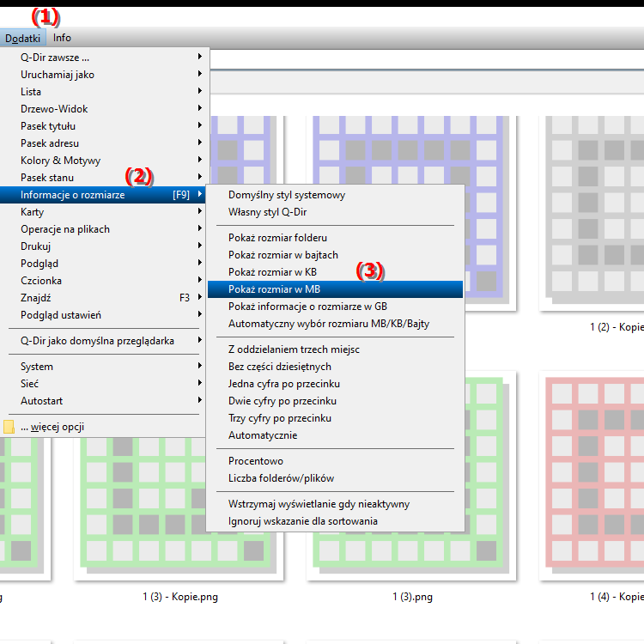Open the Znajdź F3 submenu
This screenshot has height=644, width=644.
coord(104,298)
